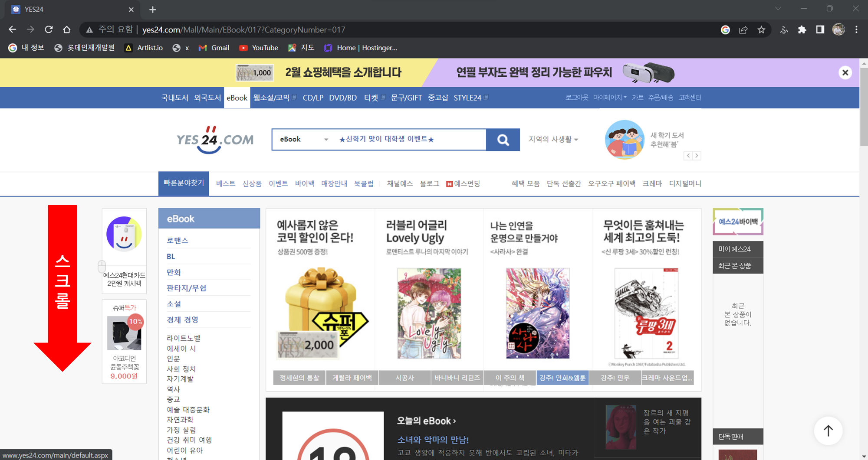Open 주문/배송 link
The width and height of the screenshot is (868, 460).
(x=661, y=98)
